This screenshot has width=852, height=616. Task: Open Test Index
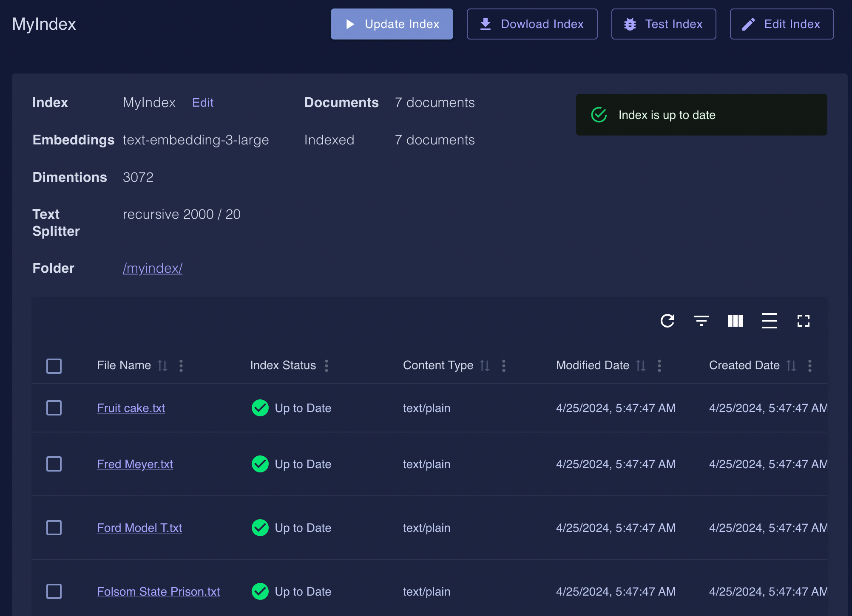[x=663, y=24]
